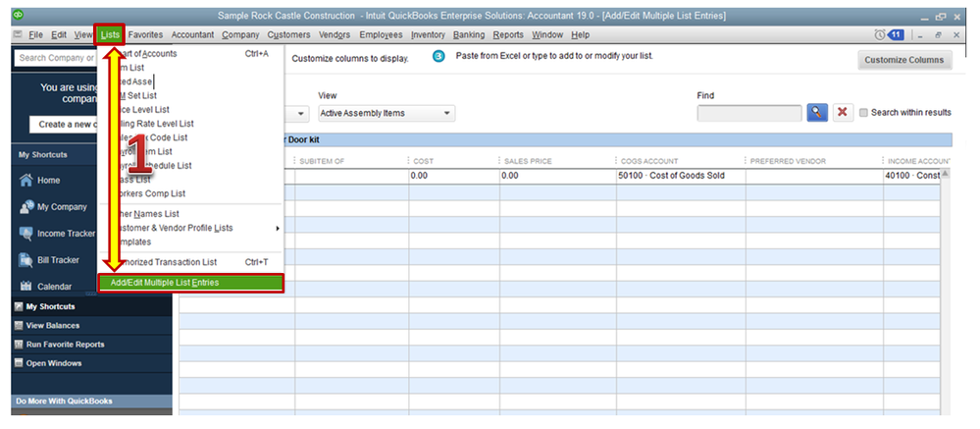
Task: Click Run Favorite Reports panel icon
Action: pos(19,344)
